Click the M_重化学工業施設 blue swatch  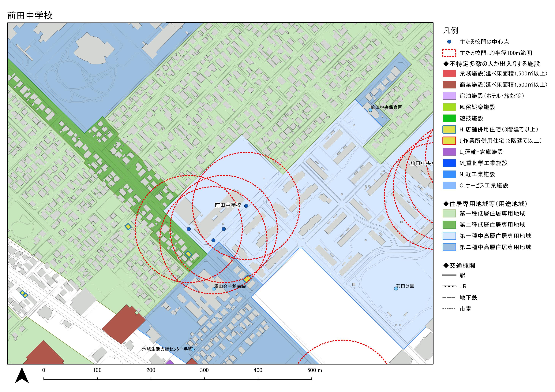coord(449,163)
